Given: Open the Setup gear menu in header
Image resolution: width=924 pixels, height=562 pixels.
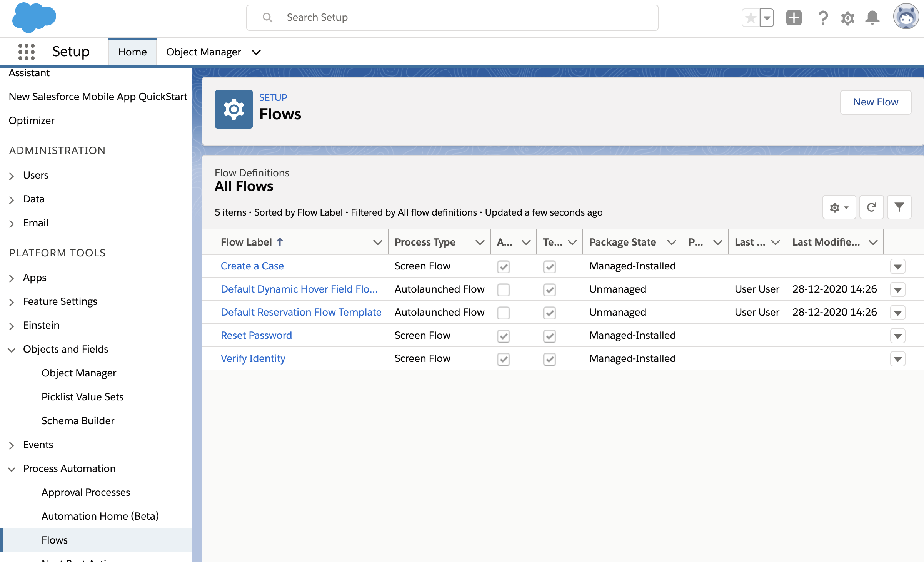Looking at the screenshot, I should [x=847, y=18].
